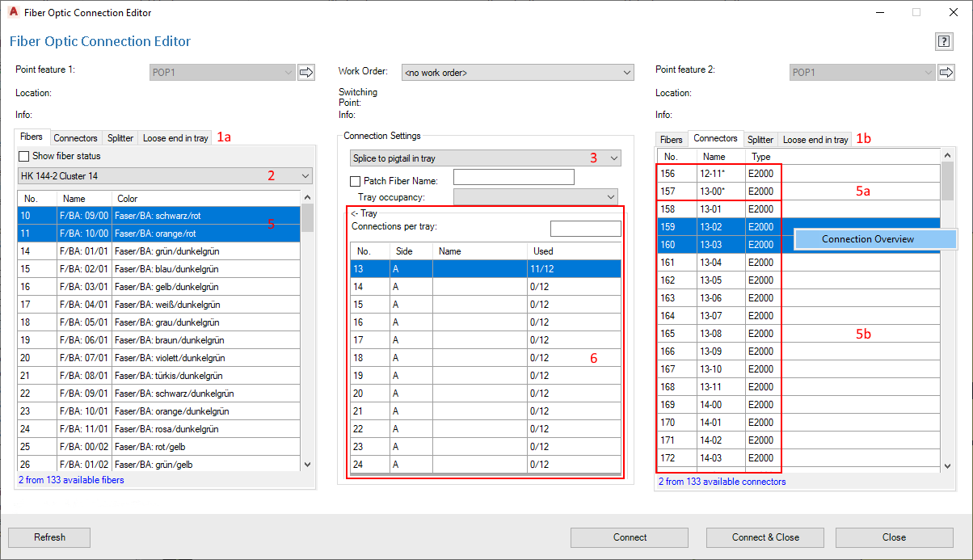Switch to left Fibers tab
The image size is (973, 560).
tap(32, 137)
